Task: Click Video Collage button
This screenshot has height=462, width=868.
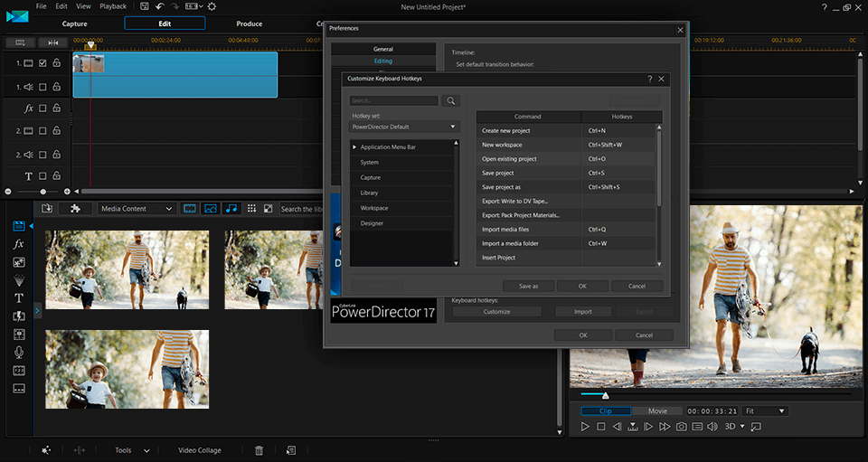Action: point(199,450)
